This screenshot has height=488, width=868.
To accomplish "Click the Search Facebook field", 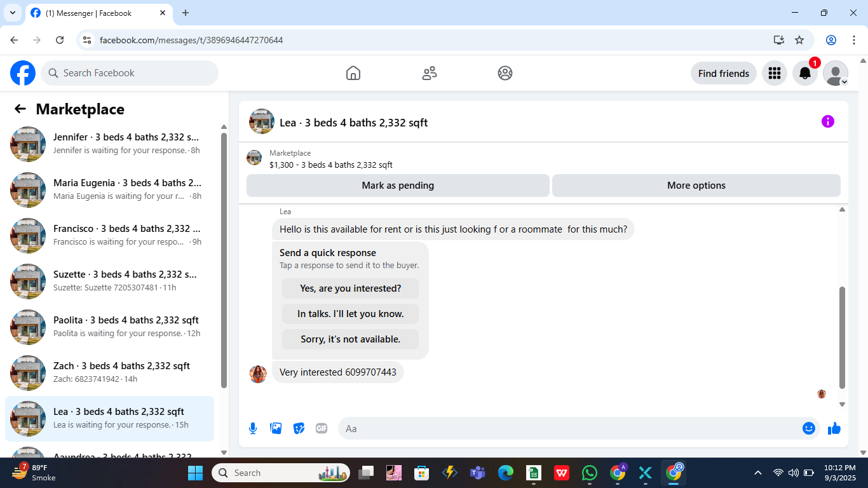I will click(130, 73).
